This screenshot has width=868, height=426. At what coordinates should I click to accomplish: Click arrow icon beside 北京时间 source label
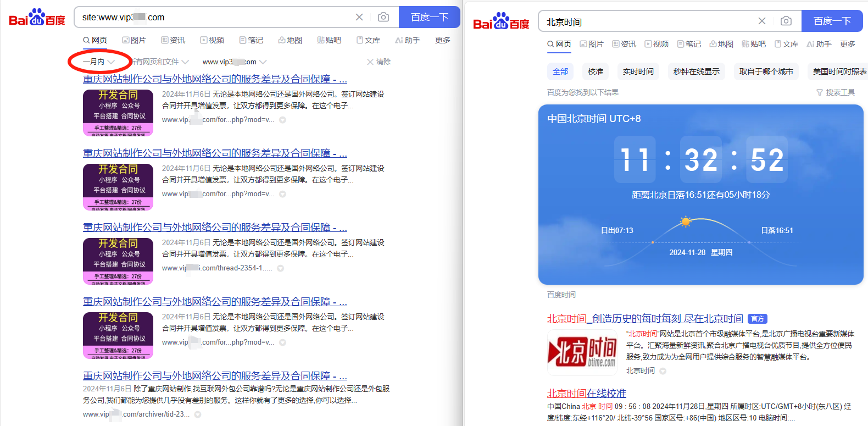(x=663, y=371)
